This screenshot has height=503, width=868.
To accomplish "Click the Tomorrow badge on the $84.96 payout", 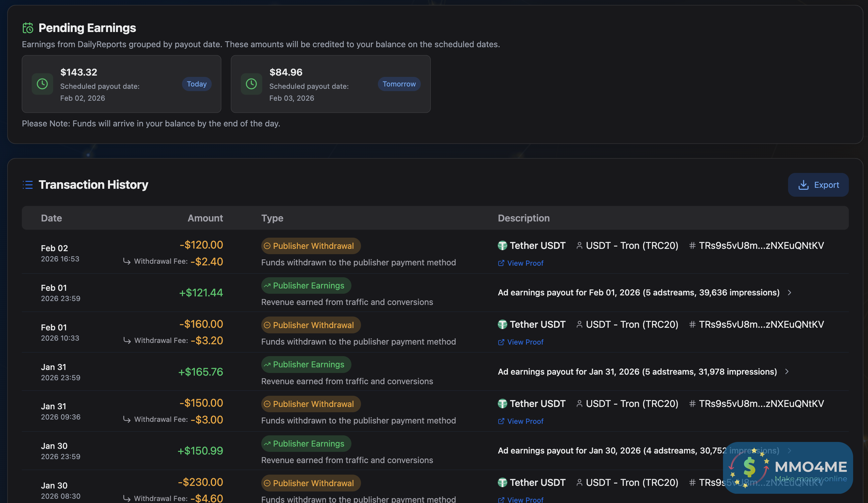I will click(x=399, y=84).
